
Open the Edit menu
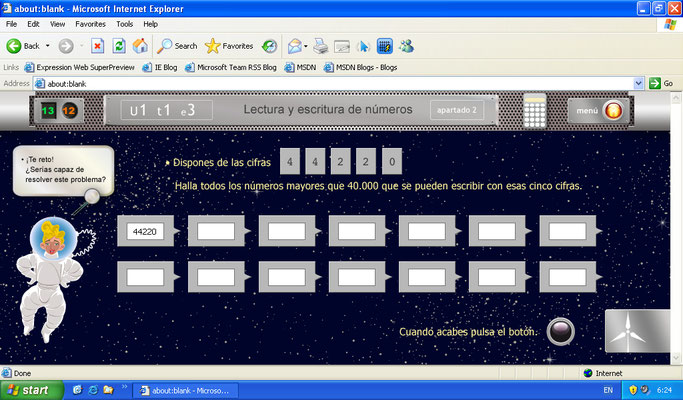33,24
